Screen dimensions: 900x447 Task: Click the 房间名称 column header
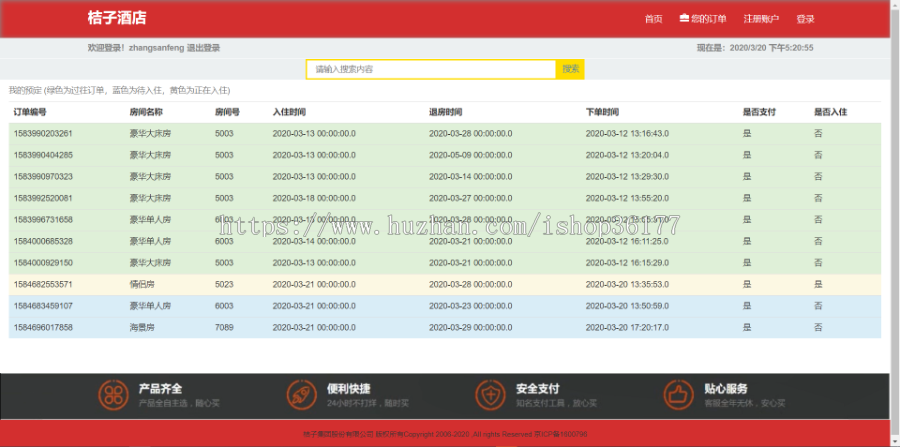[146, 112]
